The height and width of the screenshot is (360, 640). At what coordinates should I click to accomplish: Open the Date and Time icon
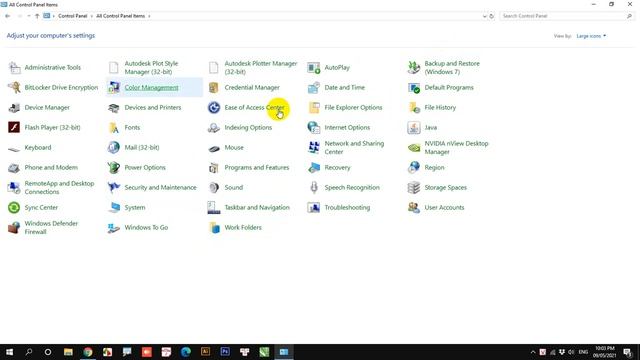pyautogui.click(x=314, y=87)
